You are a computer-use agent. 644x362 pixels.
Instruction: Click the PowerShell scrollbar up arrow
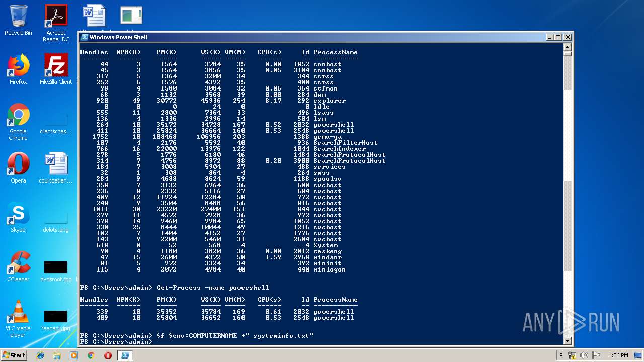point(568,47)
